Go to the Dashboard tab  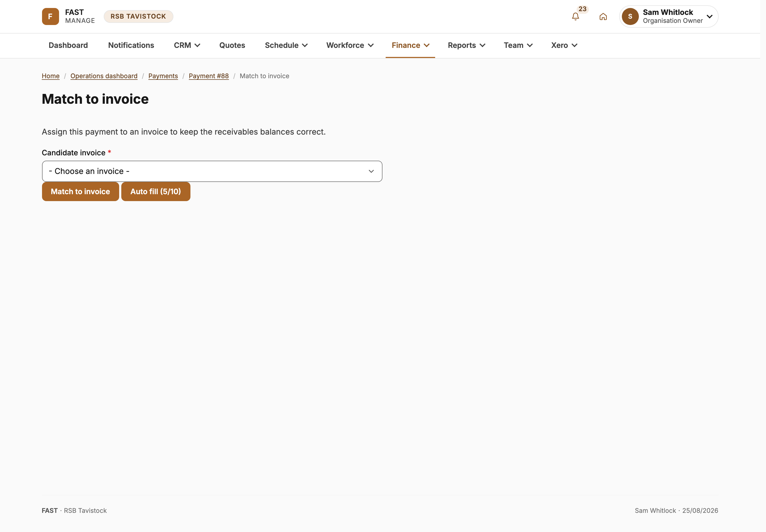tap(68, 45)
